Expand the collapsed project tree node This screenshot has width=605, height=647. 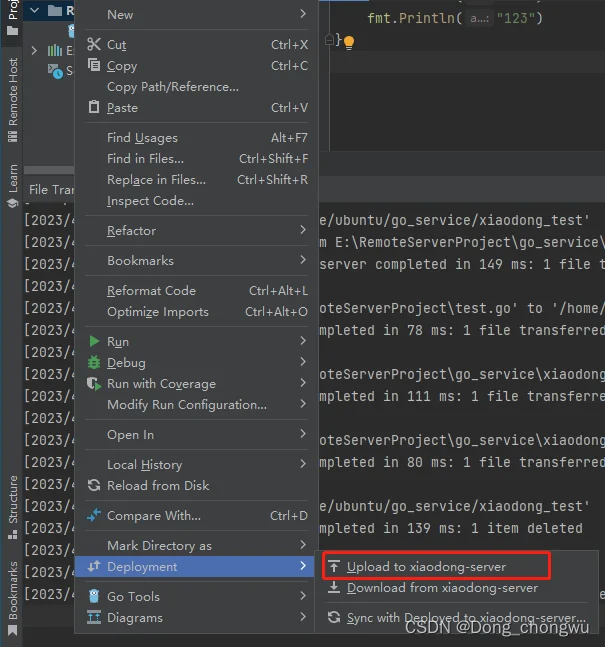[35, 50]
